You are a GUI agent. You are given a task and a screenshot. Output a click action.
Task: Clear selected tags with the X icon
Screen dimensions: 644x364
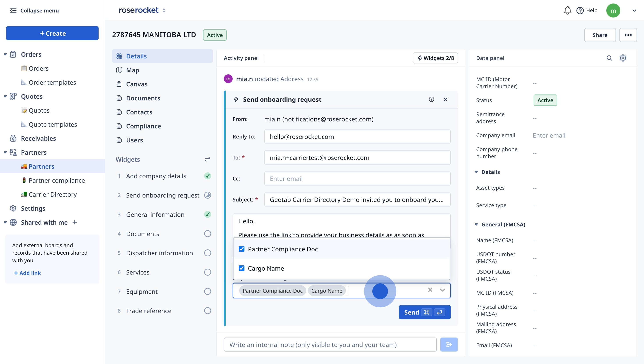point(430,290)
